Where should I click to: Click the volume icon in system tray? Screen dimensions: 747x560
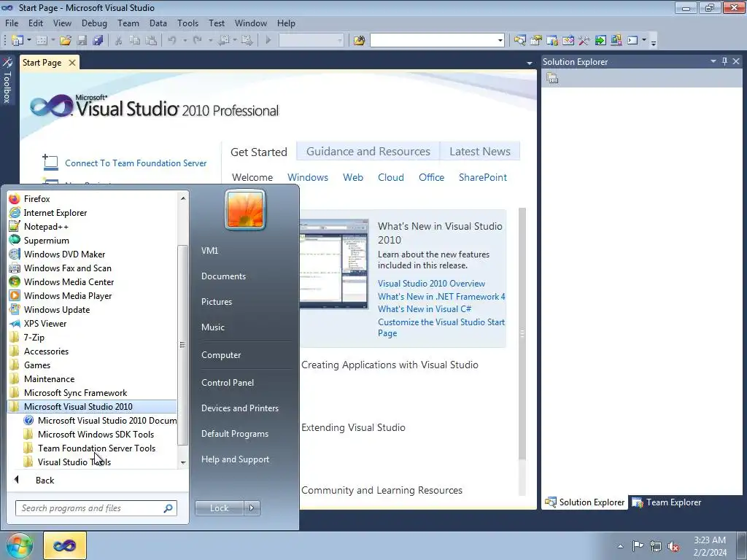pos(673,546)
